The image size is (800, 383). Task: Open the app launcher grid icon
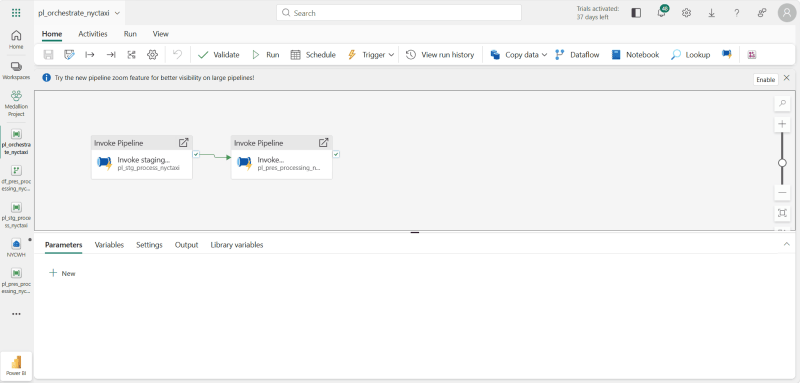(16, 13)
